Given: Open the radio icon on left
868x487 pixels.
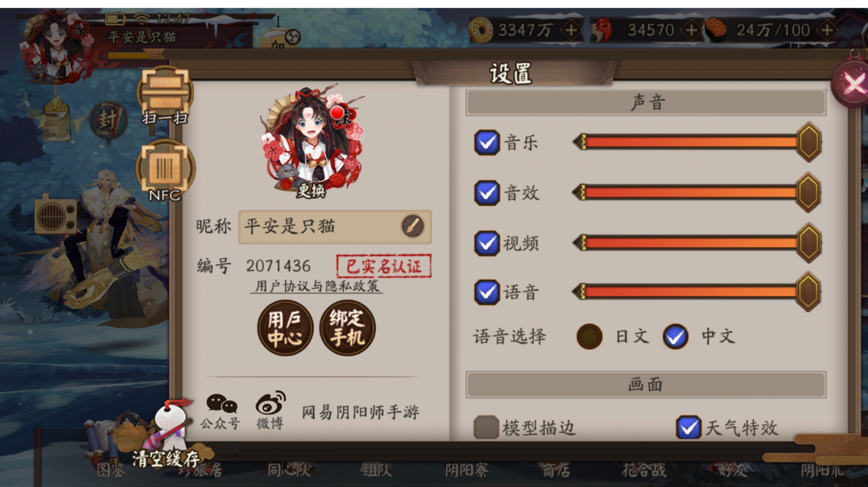Looking at the screenshot, I should pos(55,215).
